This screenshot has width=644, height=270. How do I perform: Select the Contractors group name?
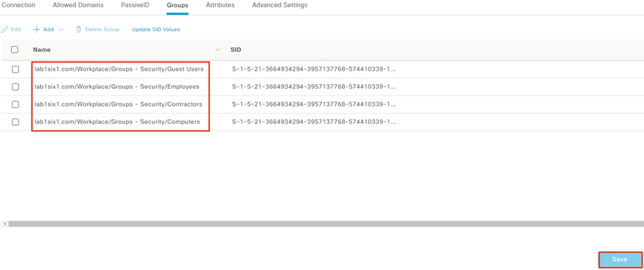pos(119,104)
